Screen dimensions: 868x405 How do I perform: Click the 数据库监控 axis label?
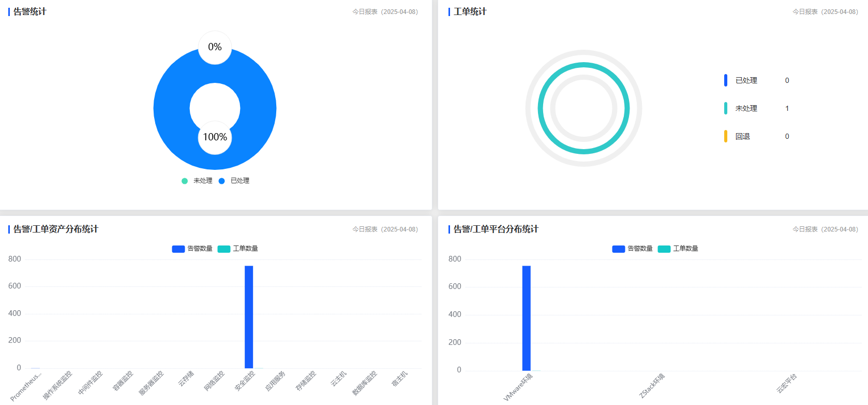tap(365, 383)
